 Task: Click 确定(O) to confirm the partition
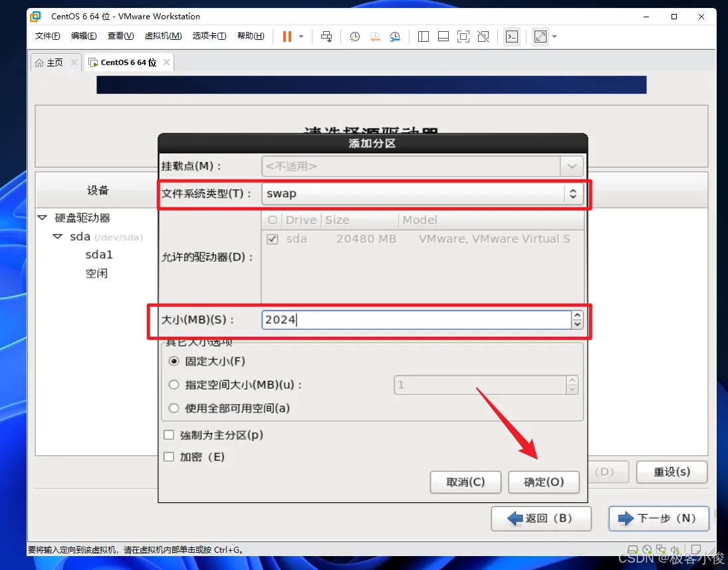(544, 482)
